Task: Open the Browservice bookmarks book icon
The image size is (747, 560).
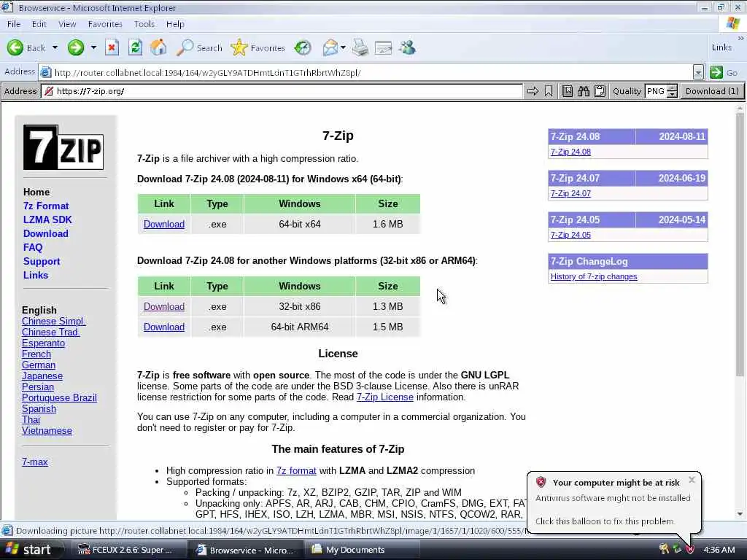Action: pyautogui.click(x=568, y=91)
